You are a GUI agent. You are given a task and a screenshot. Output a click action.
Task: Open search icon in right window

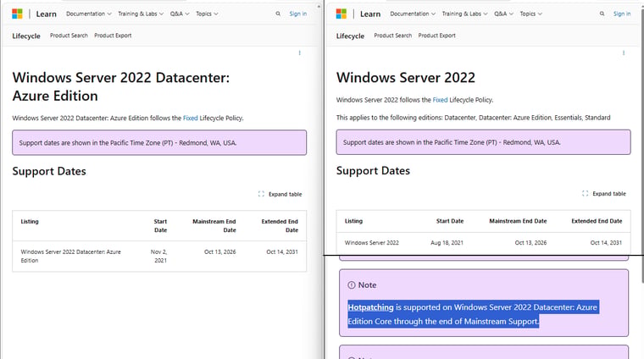602,14
